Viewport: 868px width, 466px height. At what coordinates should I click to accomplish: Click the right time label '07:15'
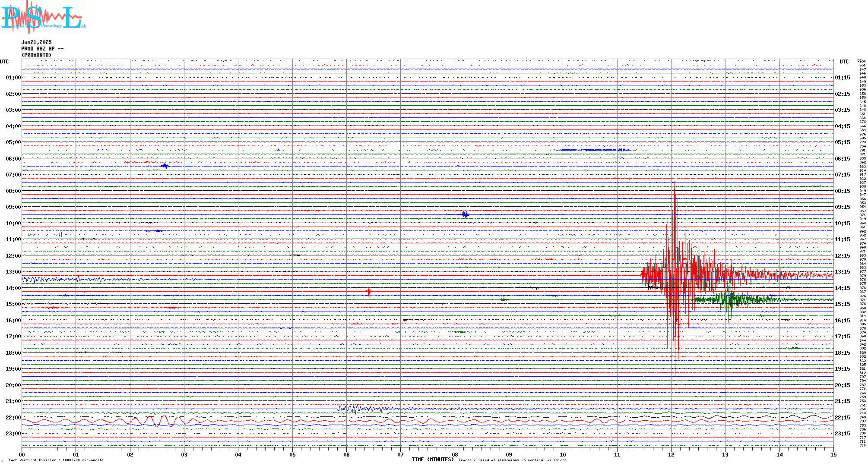pos(843,175)
